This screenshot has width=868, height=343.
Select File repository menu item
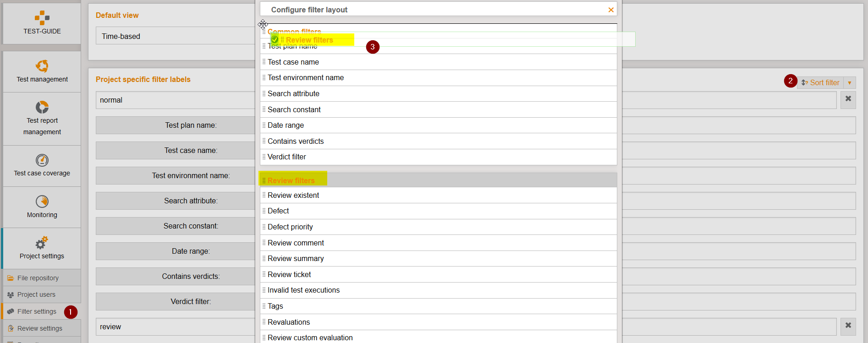[38, 278]
